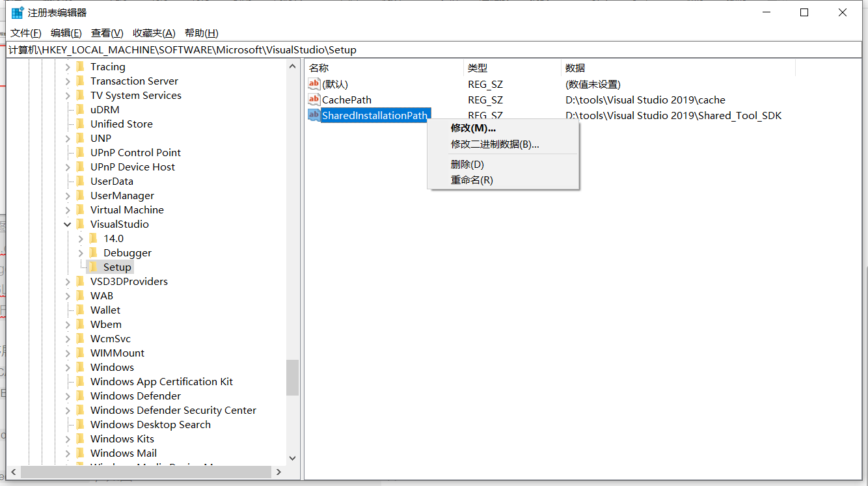Click the 14.0 folder icon
This screenshot has width=868, height=486.
click(93, 238)
